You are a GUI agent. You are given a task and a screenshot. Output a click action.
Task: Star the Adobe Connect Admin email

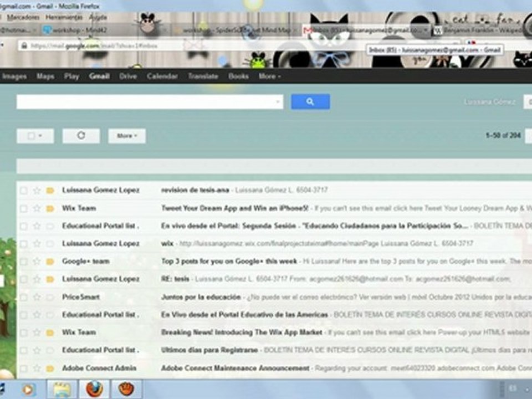[37, 368]
